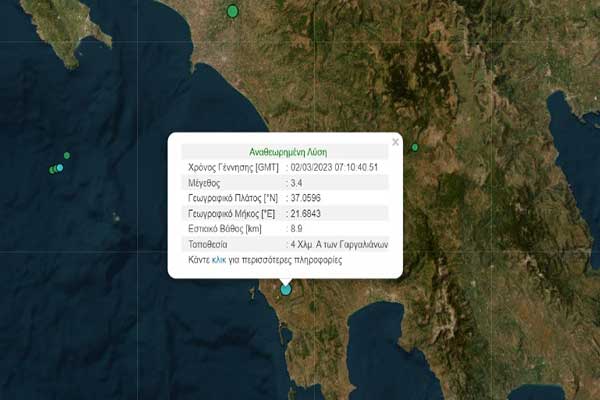This screenshot has height=400, width=600.
Task: Click the leftmost green marker in offshore cluster
Action: tap(52, 170)
